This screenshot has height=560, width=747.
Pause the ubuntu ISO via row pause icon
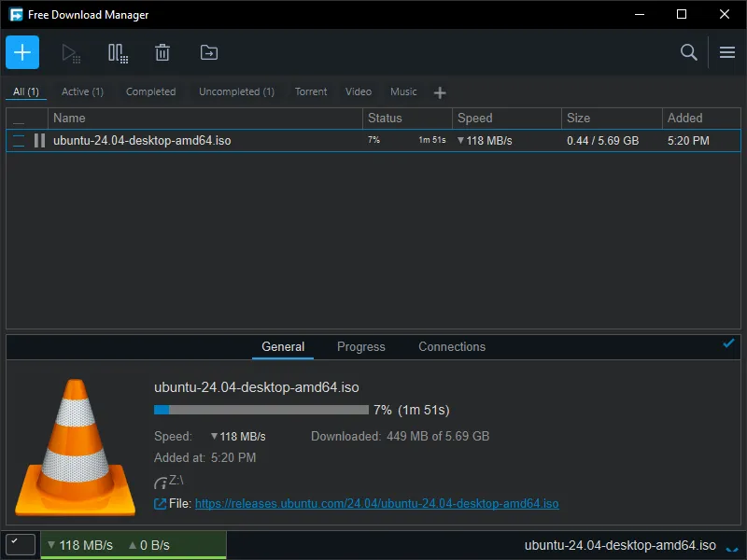(x=39, y=141)
